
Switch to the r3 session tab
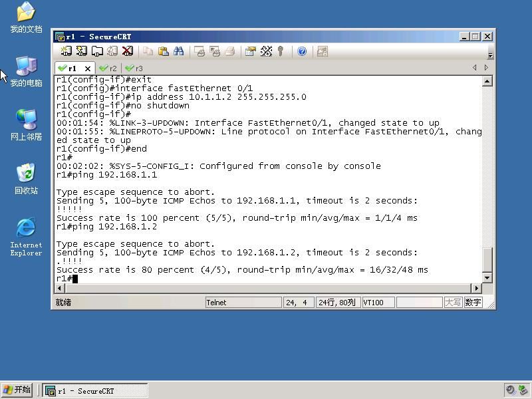134,68
